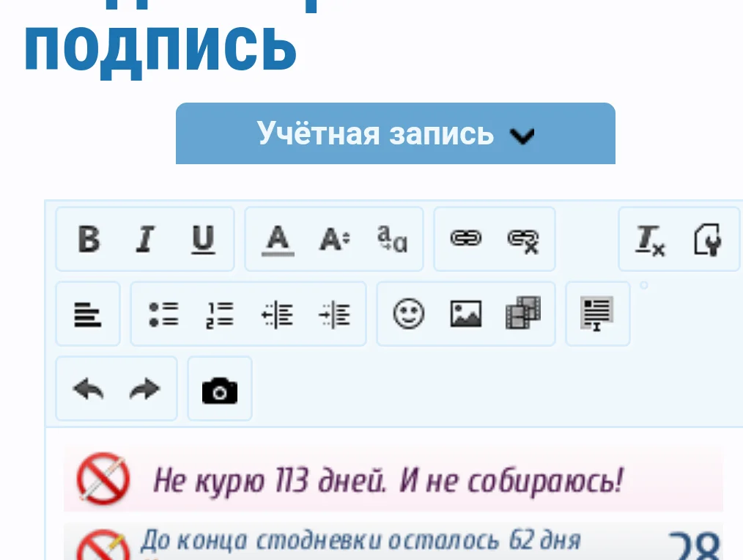Undo the last edit
The image size is (743, 560).
[x=88, y=389]
